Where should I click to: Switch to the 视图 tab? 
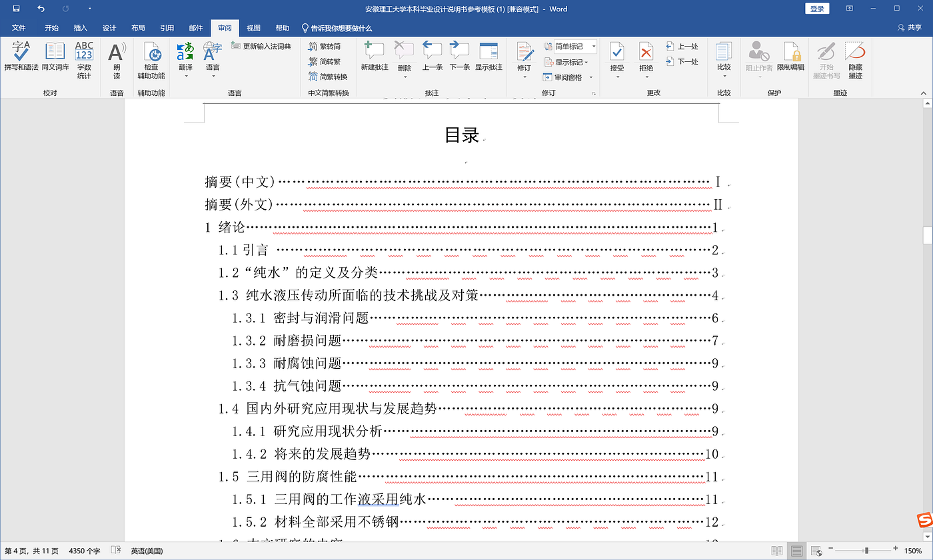coord(253,28)
